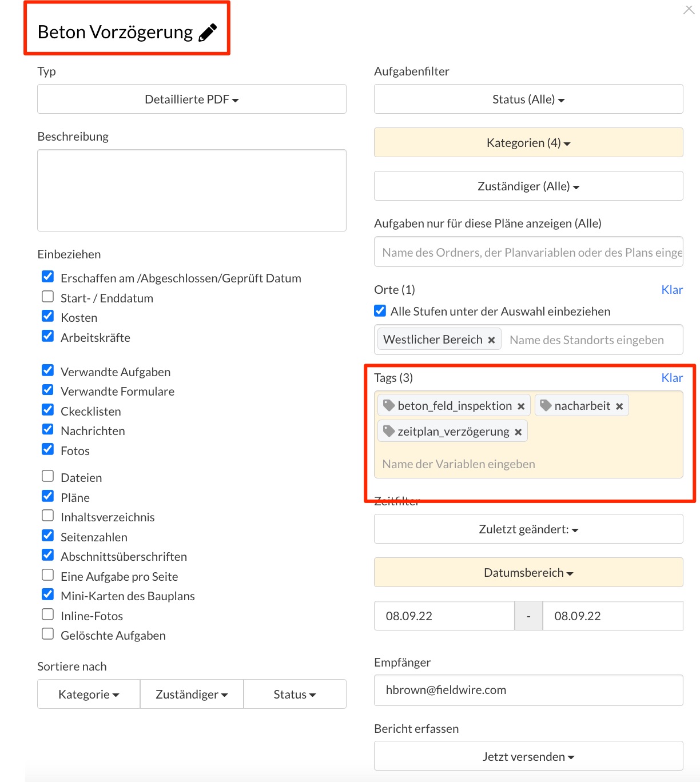Check the Inhaltsverzeichnis option
Screen dimensions: 700x782
click(48, 516)
